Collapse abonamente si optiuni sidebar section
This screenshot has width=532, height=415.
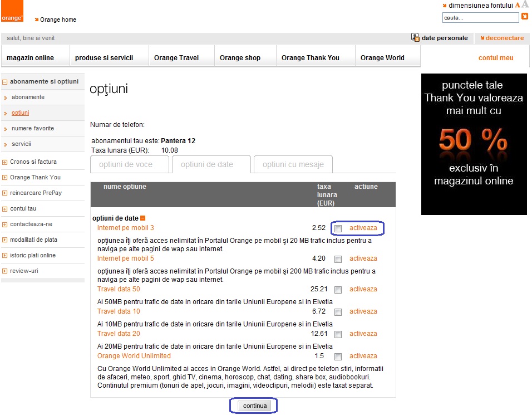pos(5,82)
